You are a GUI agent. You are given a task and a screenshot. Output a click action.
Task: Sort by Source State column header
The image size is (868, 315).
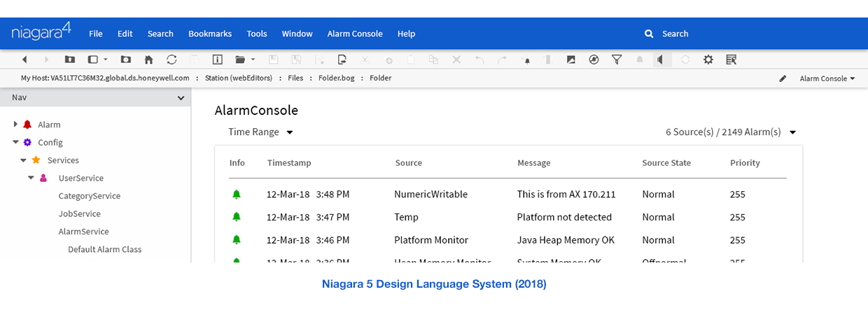tap(666, 163)
